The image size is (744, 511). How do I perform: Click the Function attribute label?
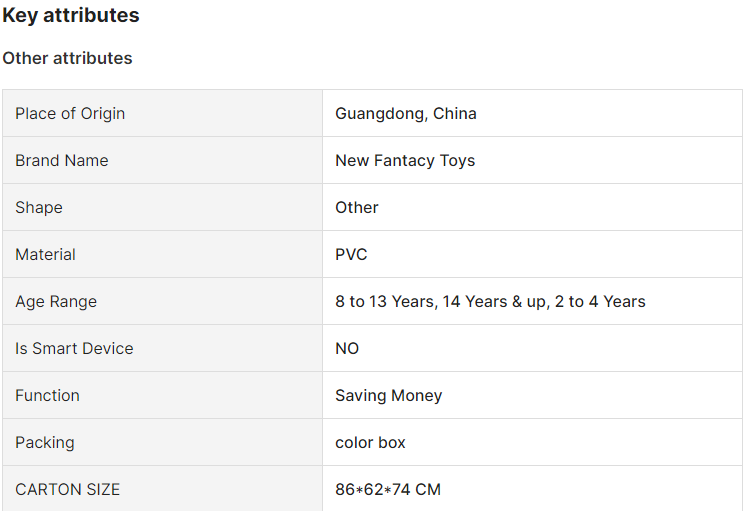click(x=47, y=396)
